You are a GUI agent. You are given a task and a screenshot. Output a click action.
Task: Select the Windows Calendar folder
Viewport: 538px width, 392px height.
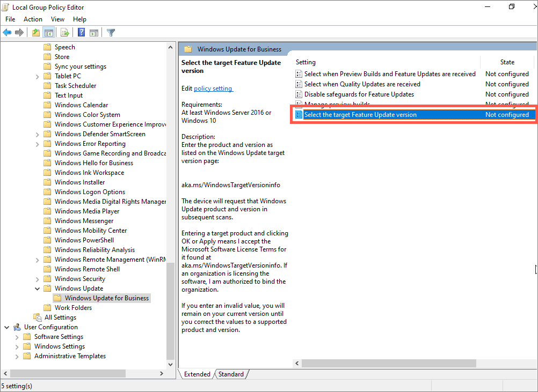(81, 105)
